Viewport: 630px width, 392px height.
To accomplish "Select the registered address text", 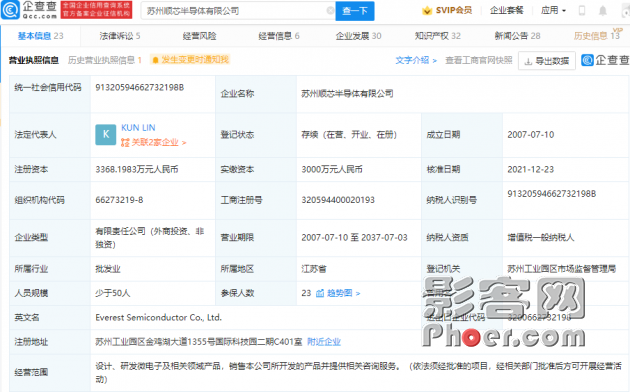I will coord(198,342).
